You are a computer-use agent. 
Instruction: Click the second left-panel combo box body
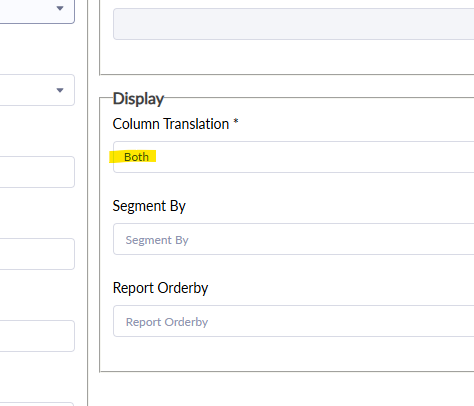37,90
